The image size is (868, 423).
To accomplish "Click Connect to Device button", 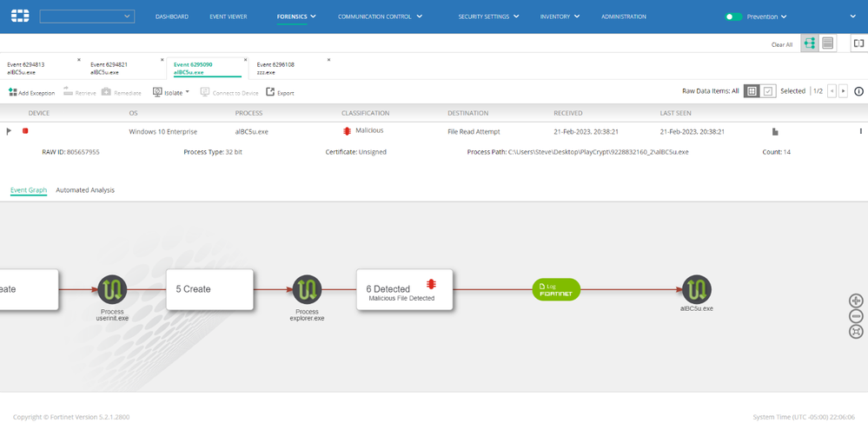I will 229,92.
